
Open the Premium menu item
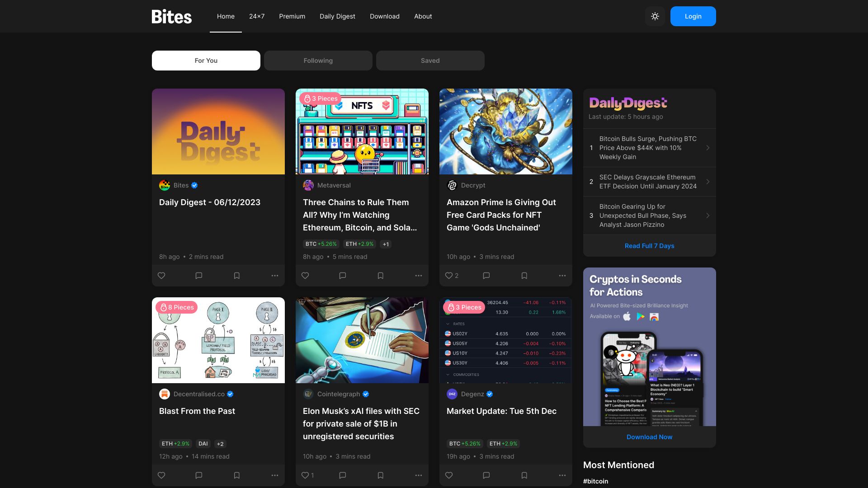click(292, 16)
